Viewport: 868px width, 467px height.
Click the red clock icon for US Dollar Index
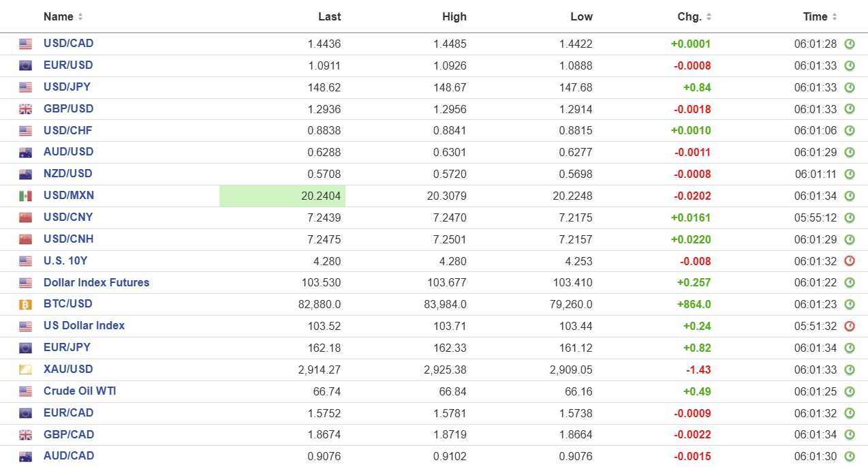[x=849, y=327]
